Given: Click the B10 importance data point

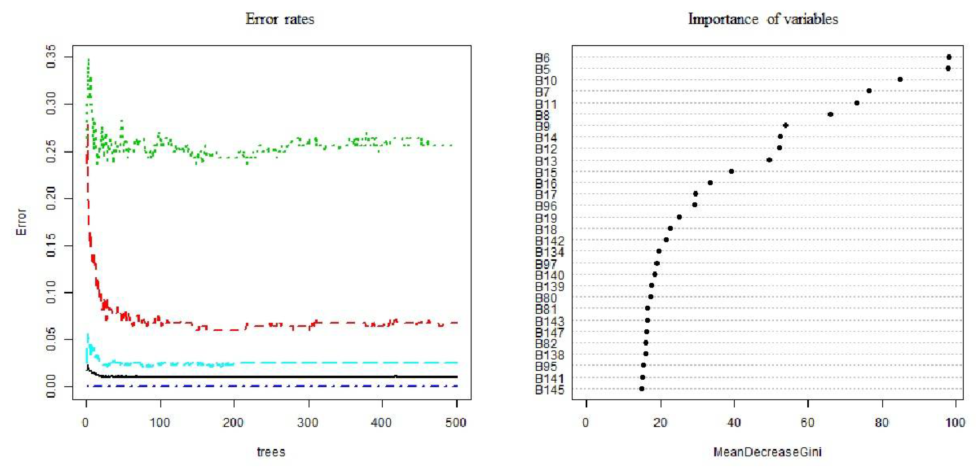Looking at the screenshot, I should pos(900,79).
